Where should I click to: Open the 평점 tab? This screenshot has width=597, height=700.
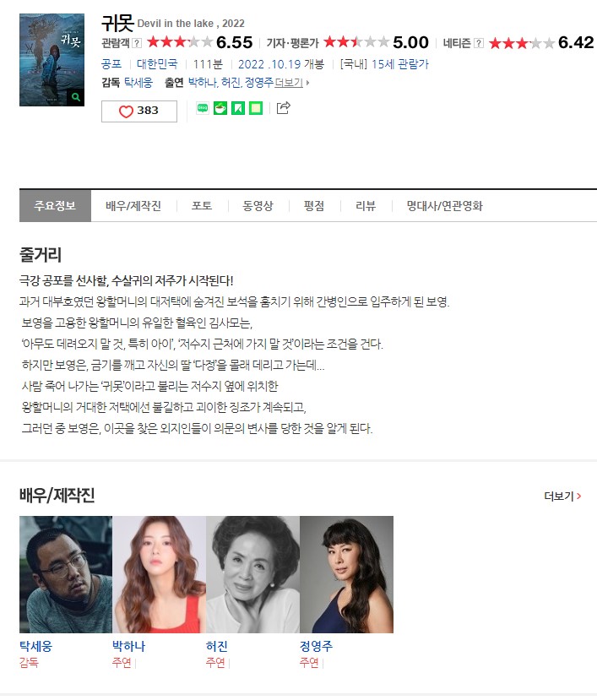314,206
